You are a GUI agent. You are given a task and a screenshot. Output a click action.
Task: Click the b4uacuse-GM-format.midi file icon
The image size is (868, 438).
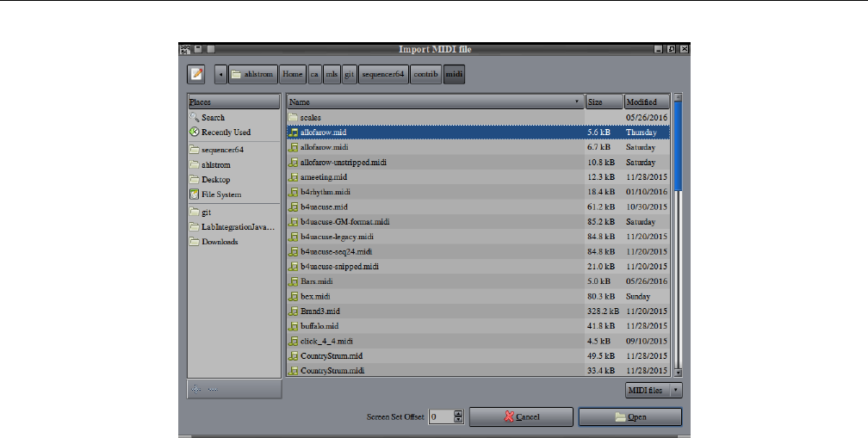[x=294, y=222]
